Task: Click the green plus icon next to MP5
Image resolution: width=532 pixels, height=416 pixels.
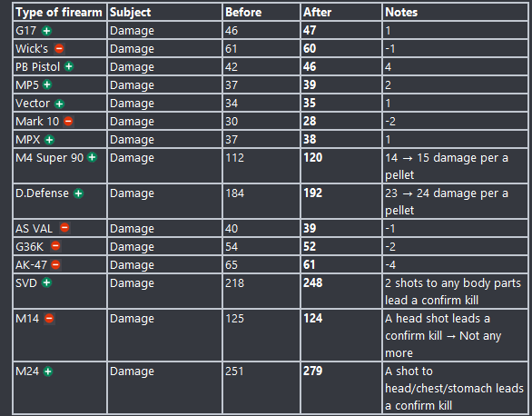Action: (x=47, y=84)
